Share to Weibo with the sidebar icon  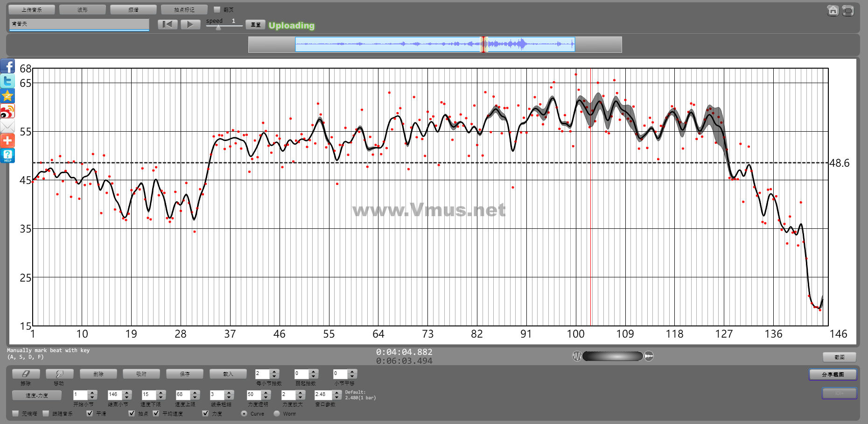[x=7, y=111]
